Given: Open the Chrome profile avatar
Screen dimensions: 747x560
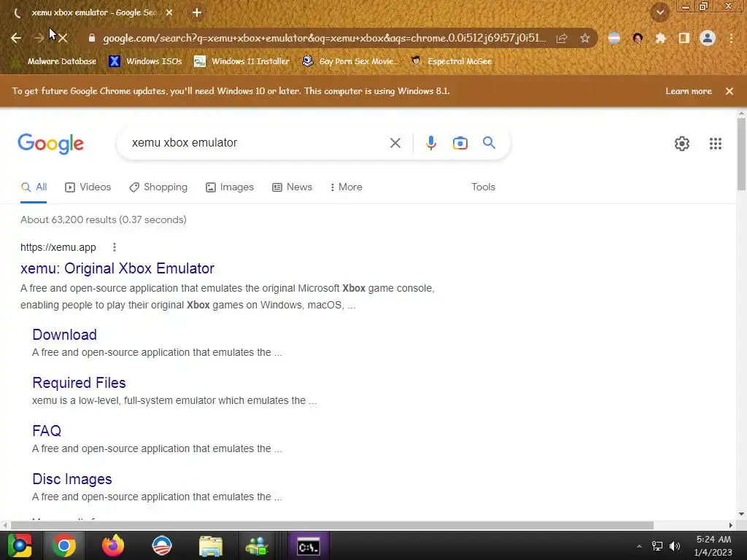Looking at the screenshot, I should tap(708, 38).
